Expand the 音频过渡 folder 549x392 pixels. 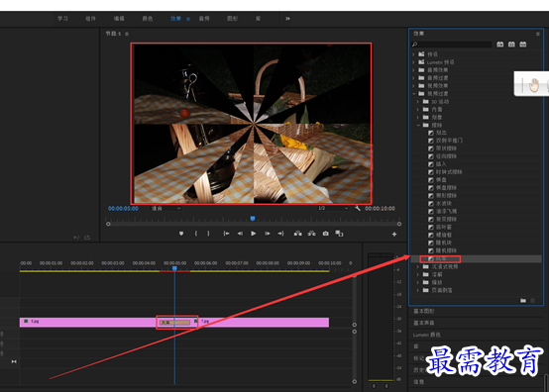coord(413,78)
